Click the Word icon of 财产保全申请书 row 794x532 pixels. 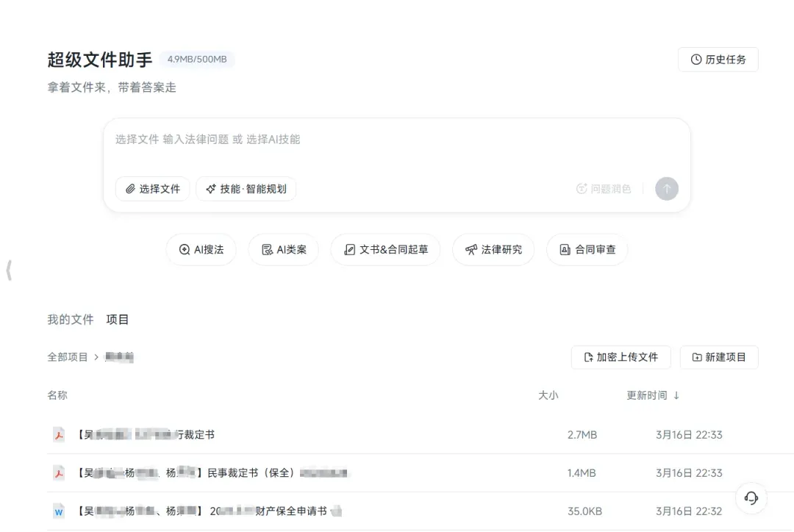tap(59, 511)
